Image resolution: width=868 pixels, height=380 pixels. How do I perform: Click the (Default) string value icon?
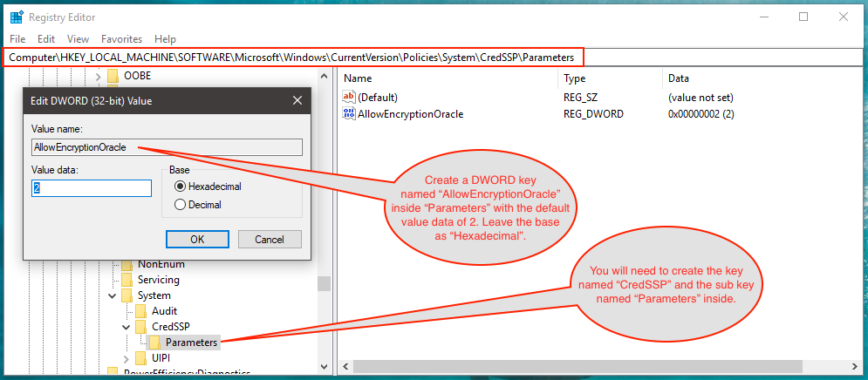point(350,97)
